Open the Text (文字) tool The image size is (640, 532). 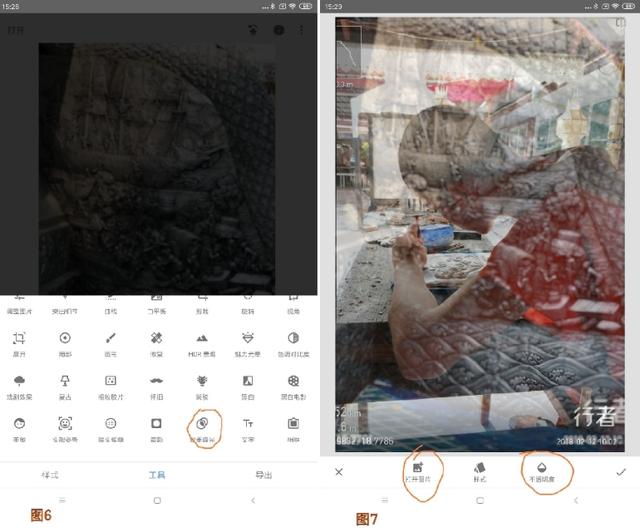248,427
